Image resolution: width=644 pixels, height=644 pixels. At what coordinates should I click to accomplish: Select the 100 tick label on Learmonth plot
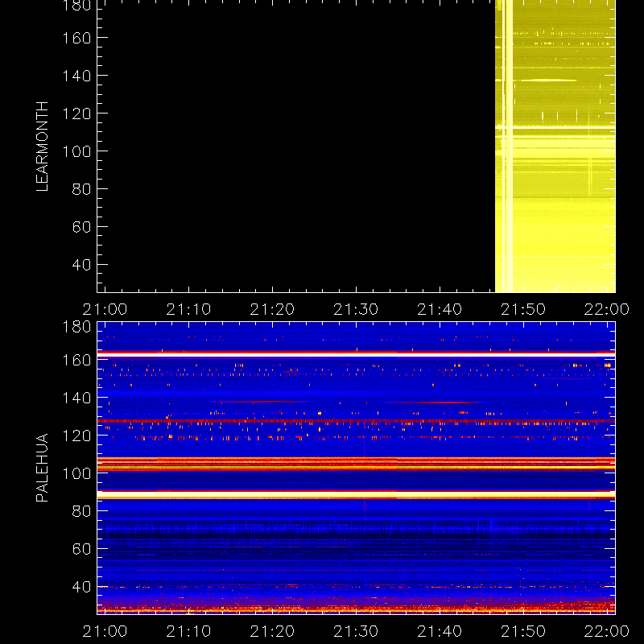tap(76, 151)
